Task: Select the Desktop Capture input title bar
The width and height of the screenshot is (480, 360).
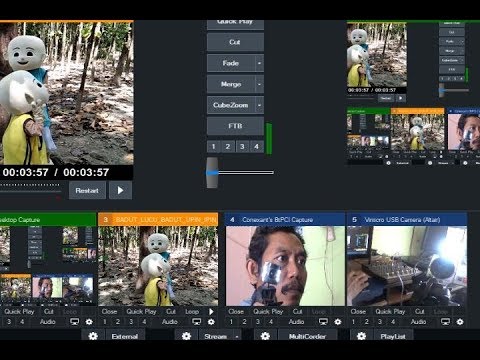Action: click(x=48, y=220)
